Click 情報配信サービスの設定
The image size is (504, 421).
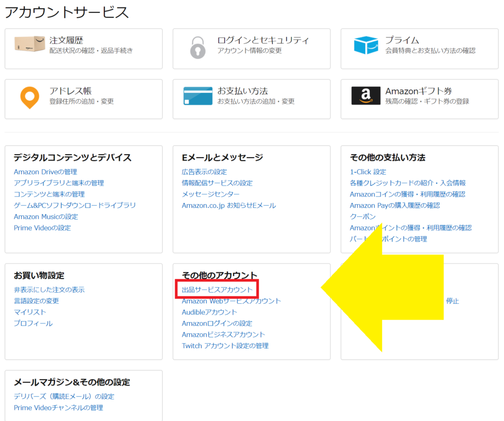[x=217, y=183]
